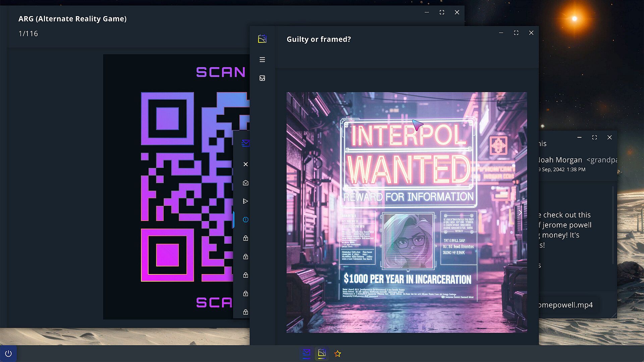Click the "1/116" page counter
Image resolution: width=644 pixels, height=362 pixels.
tap(28, 34)
